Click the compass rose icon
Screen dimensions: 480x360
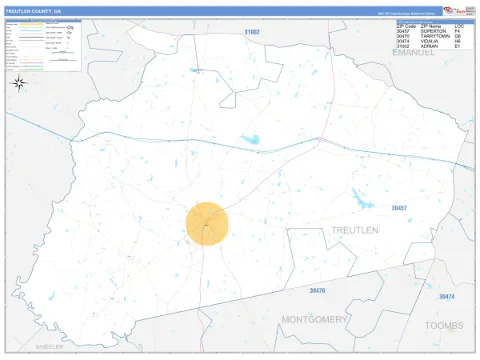pos(19,83)
